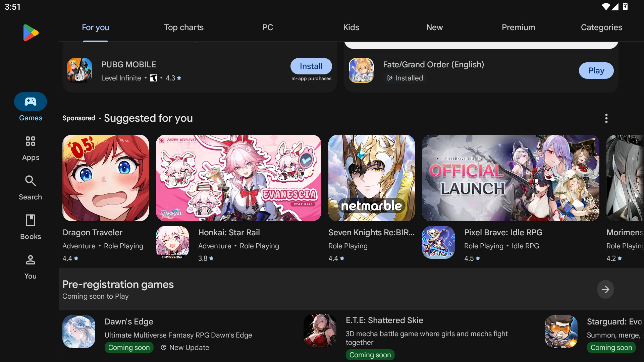This screenshot has height=362, width=644.
Task: Open the Honkai: Star Rail small app icon
Action: 172,242
